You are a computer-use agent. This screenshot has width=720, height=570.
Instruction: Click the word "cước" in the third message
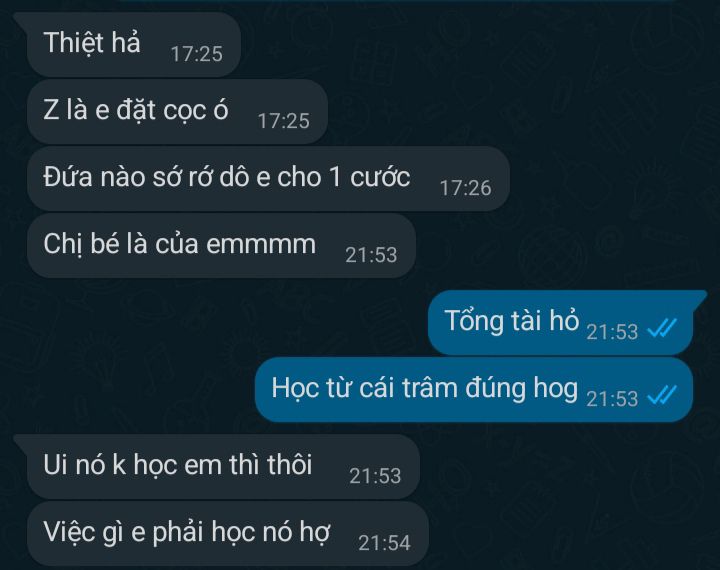(x=380, y=178)
